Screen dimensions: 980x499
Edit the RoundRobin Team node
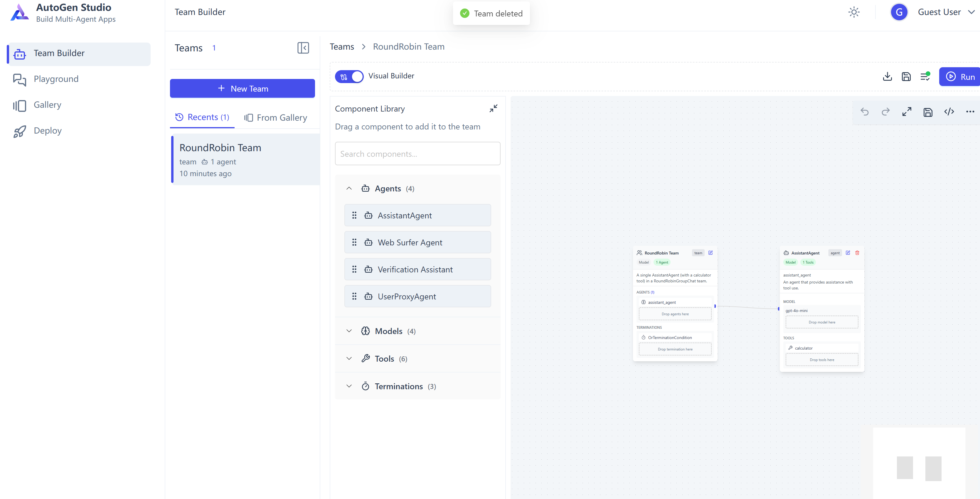(710, 253)
